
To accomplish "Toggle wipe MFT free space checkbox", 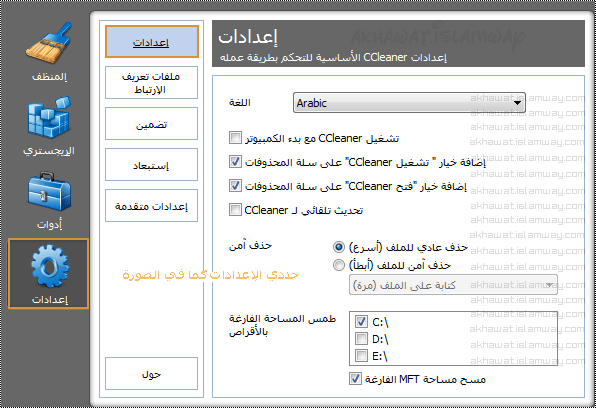I will [355, 379].
